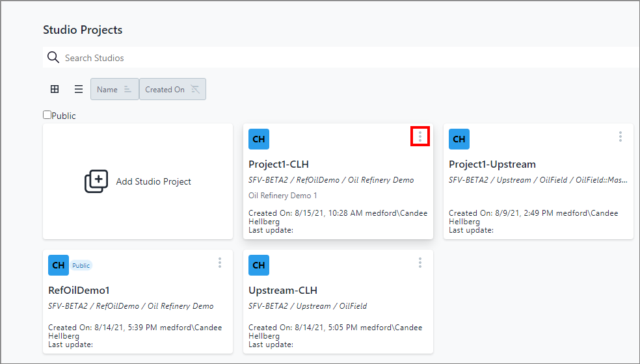The height and width of the screenshot is (364, 640).
Task: Click the Add Studio Project plus icon
Action: tap(96, 181)
